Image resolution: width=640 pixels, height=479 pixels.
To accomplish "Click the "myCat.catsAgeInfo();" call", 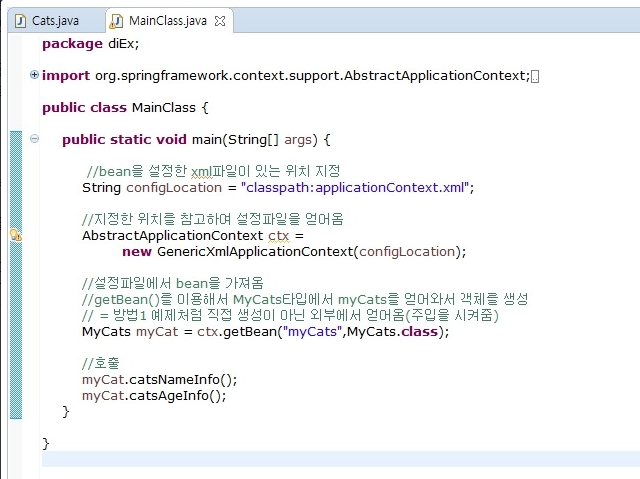I will (x=154, y=395).
